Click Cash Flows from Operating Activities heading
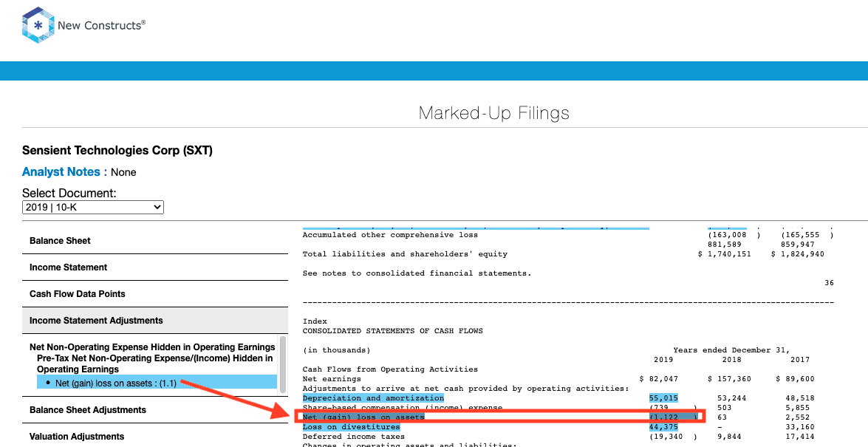 pos(390,369)
